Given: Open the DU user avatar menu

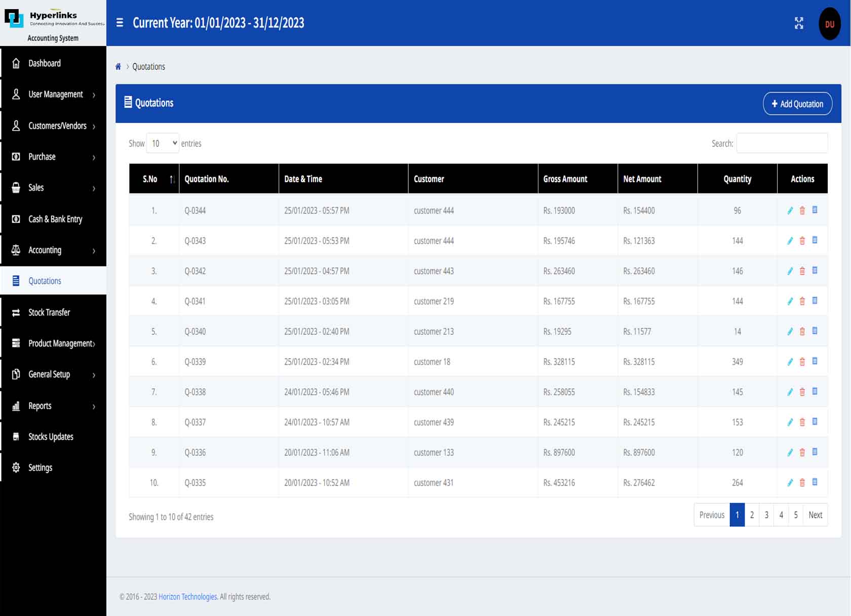Looking at the screenshot, I should pyautogui.click(x=830, y=24).
